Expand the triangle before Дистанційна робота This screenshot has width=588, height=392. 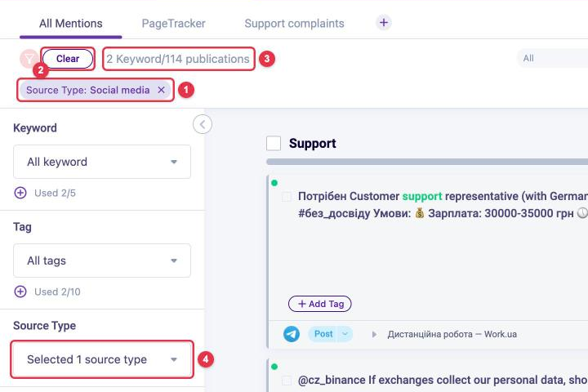[x=374, y=334]
